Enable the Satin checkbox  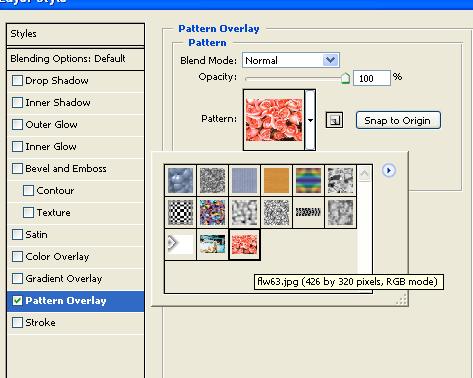click(17, 235)
